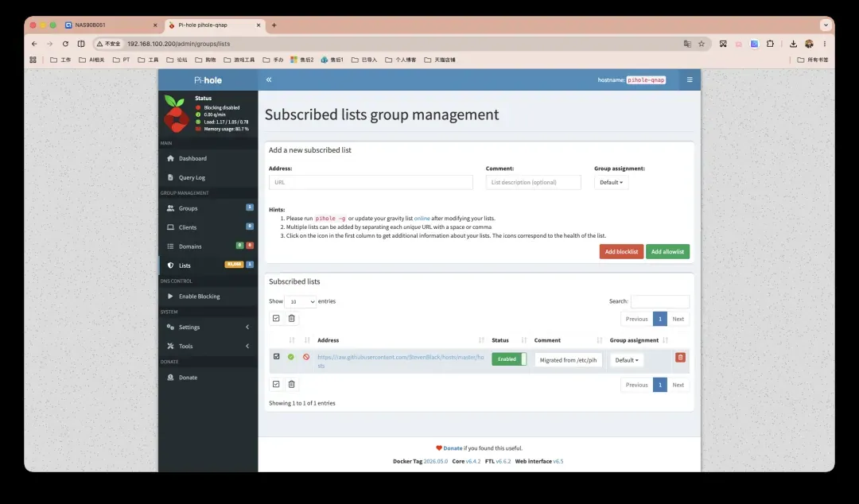Collapse the Pi-hole sidebar with double-chevron icon
This screenshot has height=504, width=859.
coord(269,79)
